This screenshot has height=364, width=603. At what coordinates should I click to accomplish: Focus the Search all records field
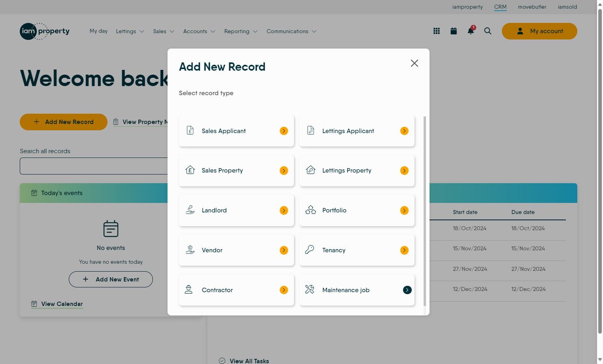coord(94,166)
